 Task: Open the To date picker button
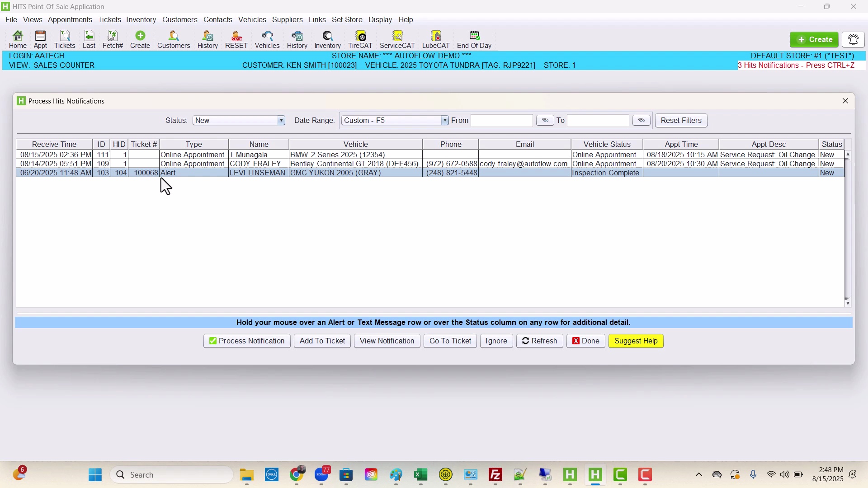641,121
